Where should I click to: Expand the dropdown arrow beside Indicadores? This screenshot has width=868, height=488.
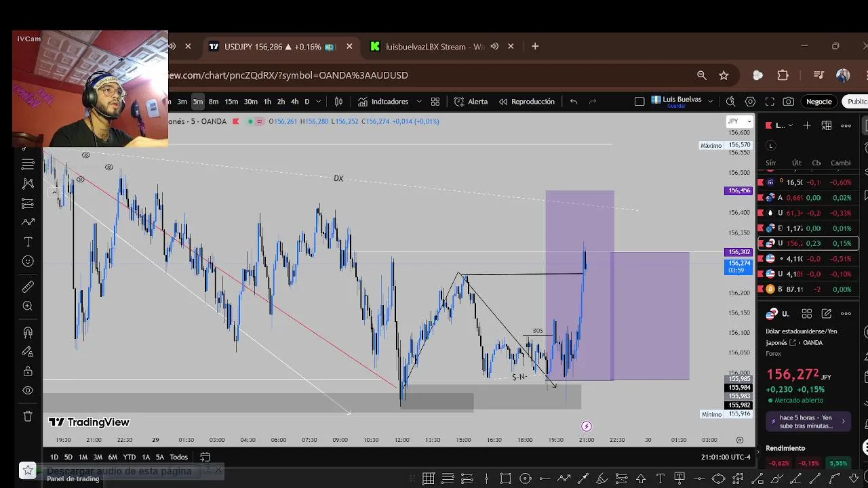click(418, 102)
